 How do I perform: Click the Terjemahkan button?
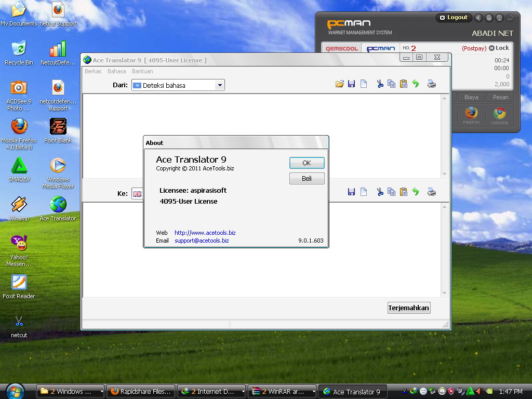(x=409, y=308)
